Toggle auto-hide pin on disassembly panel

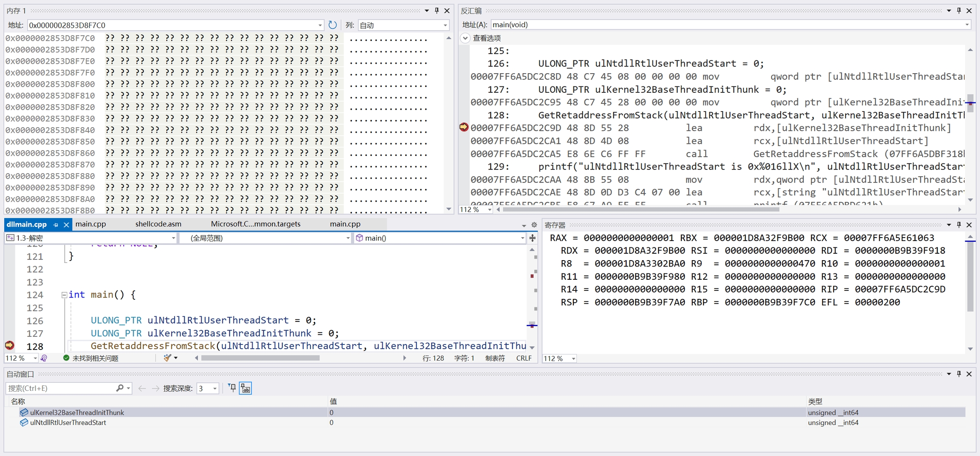(959, 11)
